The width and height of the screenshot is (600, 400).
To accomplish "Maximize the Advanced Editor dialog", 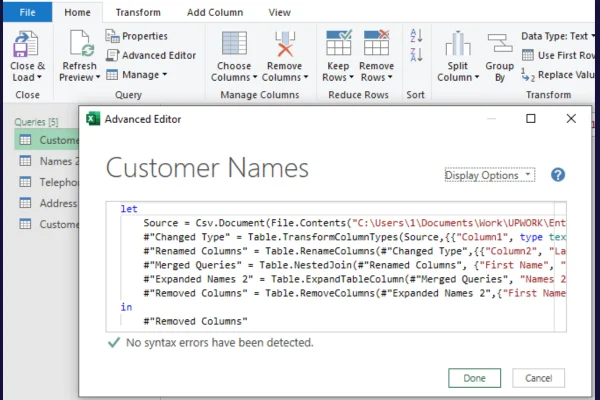I will pyautogui.click(x=531, y=119).
